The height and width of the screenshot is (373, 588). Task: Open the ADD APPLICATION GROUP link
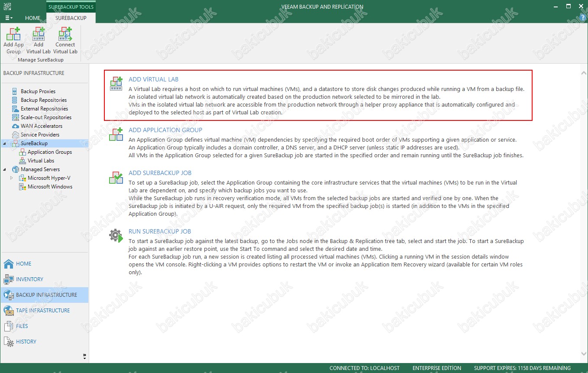(165, 130)
